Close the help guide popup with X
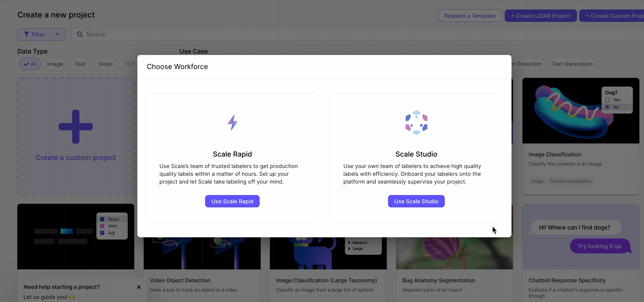The height and width of the screenshot is (302, 644). point(139,287)
